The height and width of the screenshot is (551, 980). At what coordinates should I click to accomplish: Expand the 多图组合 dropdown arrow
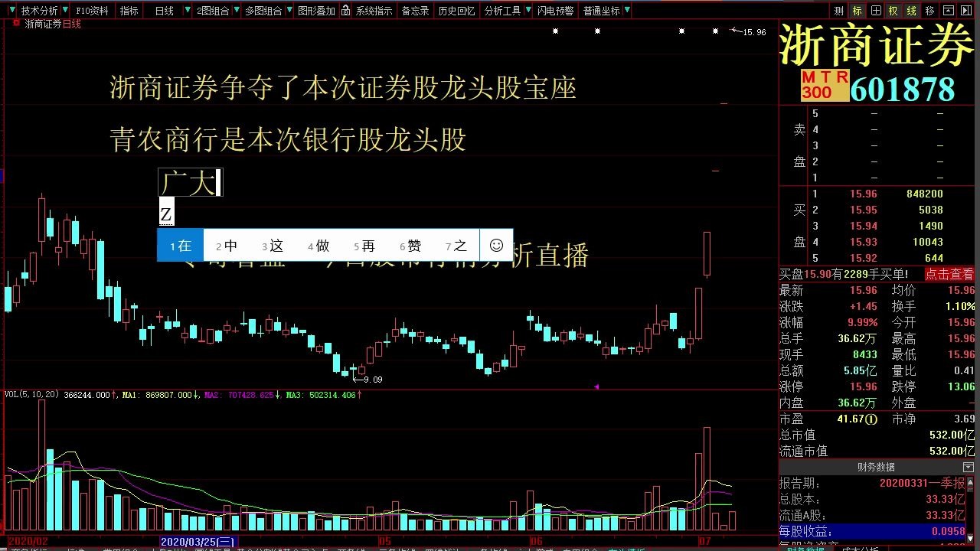288,11
